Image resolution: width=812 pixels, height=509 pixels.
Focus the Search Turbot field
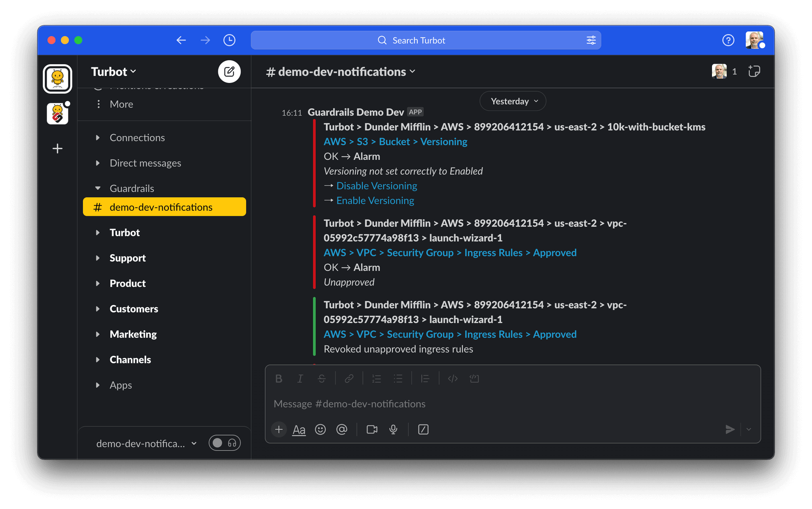[426, 41]
